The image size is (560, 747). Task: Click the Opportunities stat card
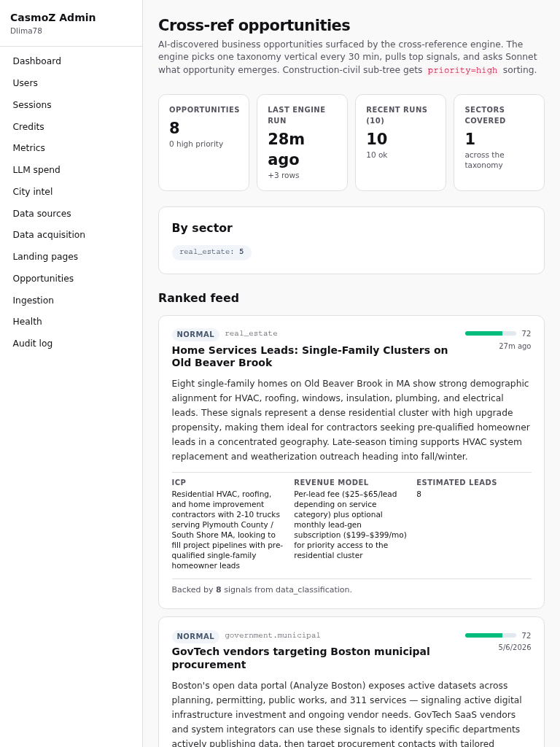point(204,142)
